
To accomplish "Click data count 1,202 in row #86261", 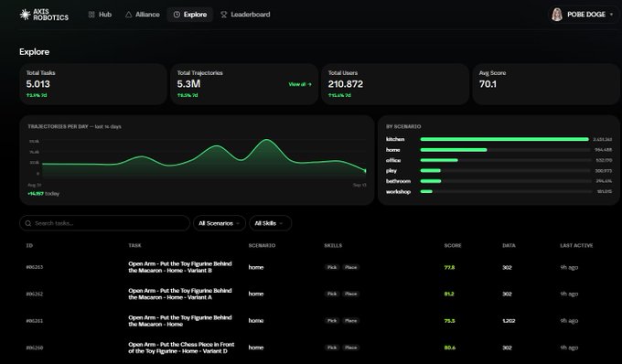I will coord(509,321).
